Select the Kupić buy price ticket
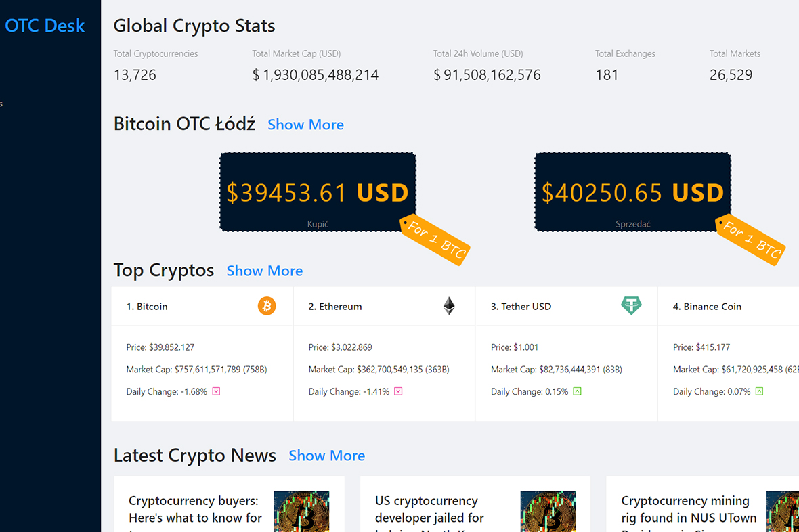The width and height of the screenshot is (799, 532). [318, 192]
